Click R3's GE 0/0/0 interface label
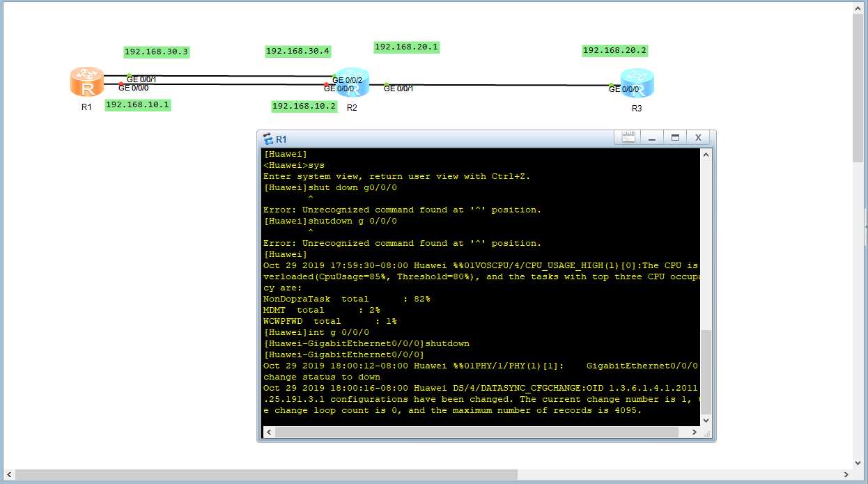This screenshot has width=868, height=484. tap(623, 89)
